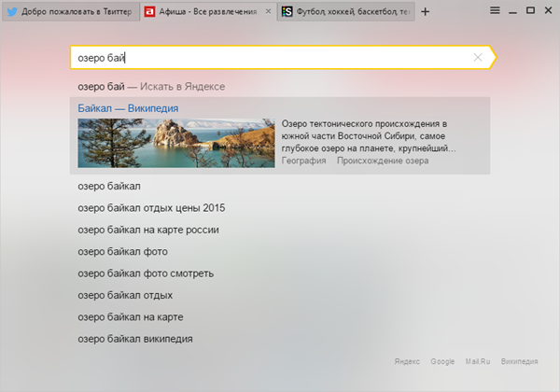Switch search engine to Яндекс
Viewport: 560px width, 392px height.
(x=407, y=361)
